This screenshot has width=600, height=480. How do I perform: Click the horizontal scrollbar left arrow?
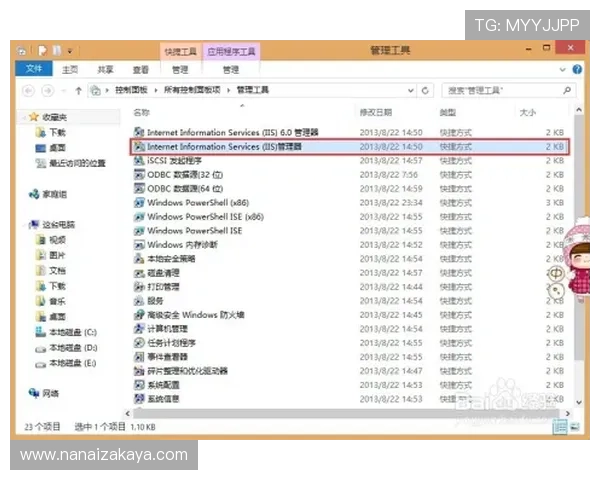point(128,413)
